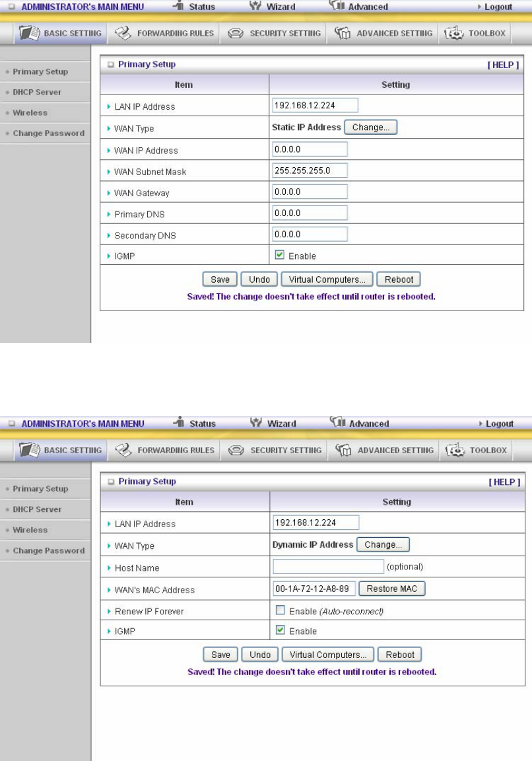Viewport: 532px width, 761px height.
Task: Focus the WAN Gateway field
Action: click(x=310, y=192)
